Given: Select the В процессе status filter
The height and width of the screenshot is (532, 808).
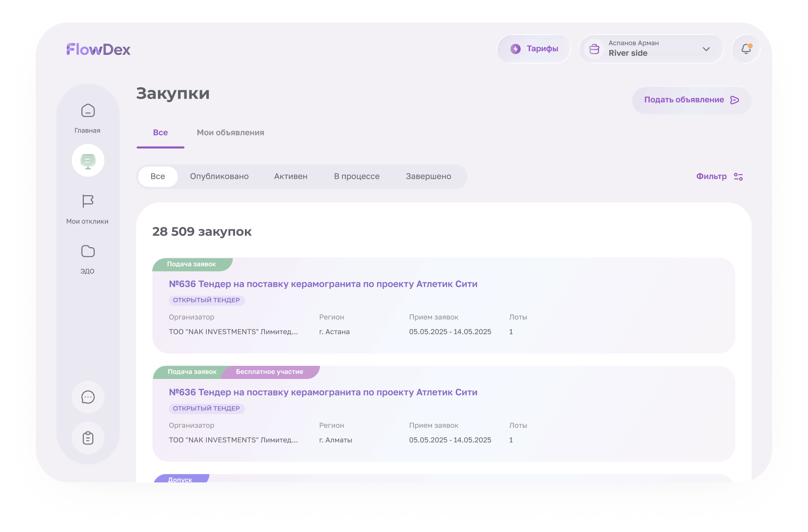Looking at the screenshot, I should click(x=356, y=176).
